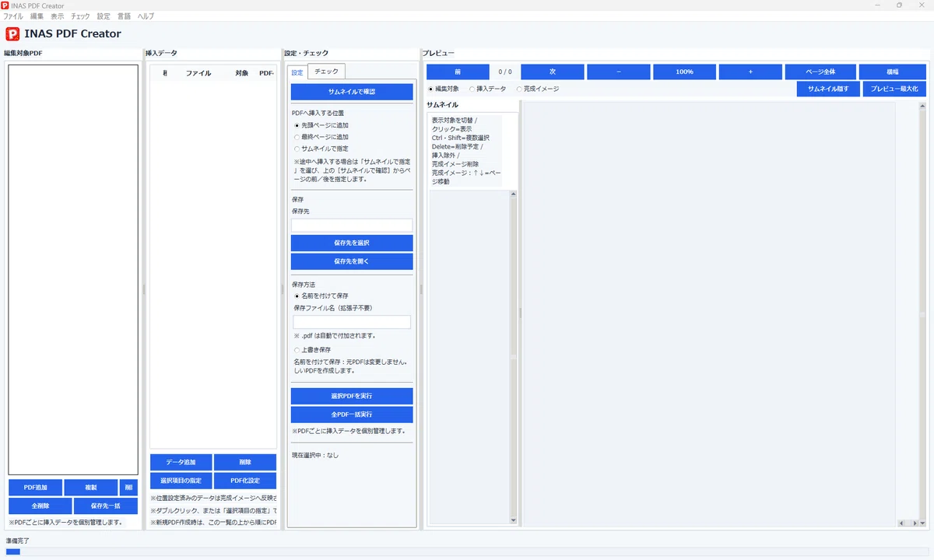This screenshot has height=560, width=934.
Task: Go to previous page with 前 button
Action: pyautogui.click(x=458, y=72)
